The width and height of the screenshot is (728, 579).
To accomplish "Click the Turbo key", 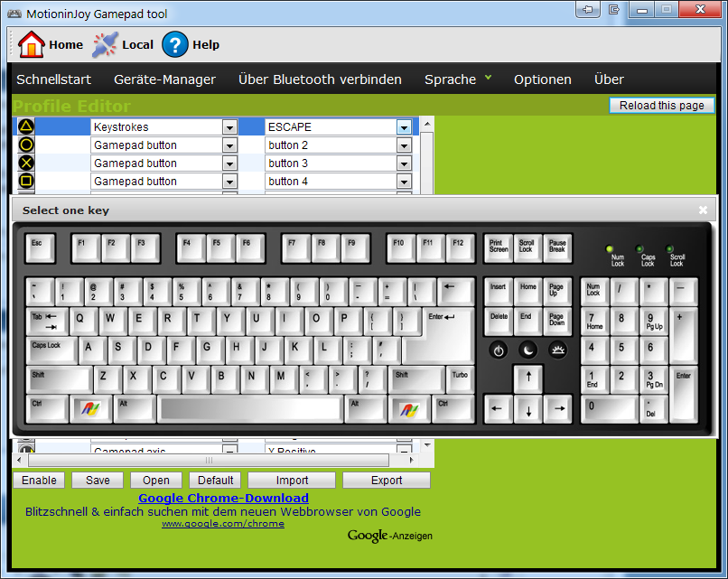I will (x=460, y=379).
